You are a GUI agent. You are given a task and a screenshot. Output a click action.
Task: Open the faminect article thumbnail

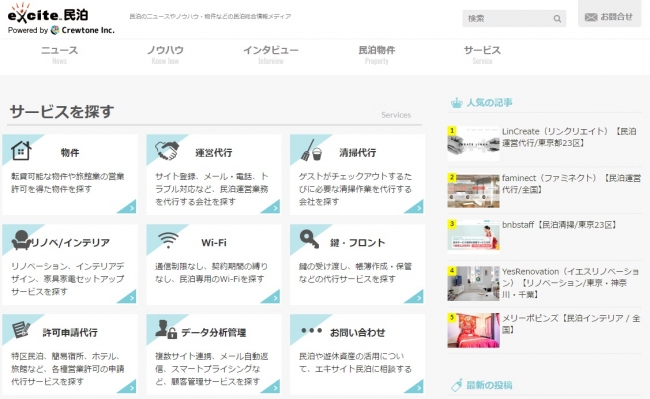pos(473,191)
